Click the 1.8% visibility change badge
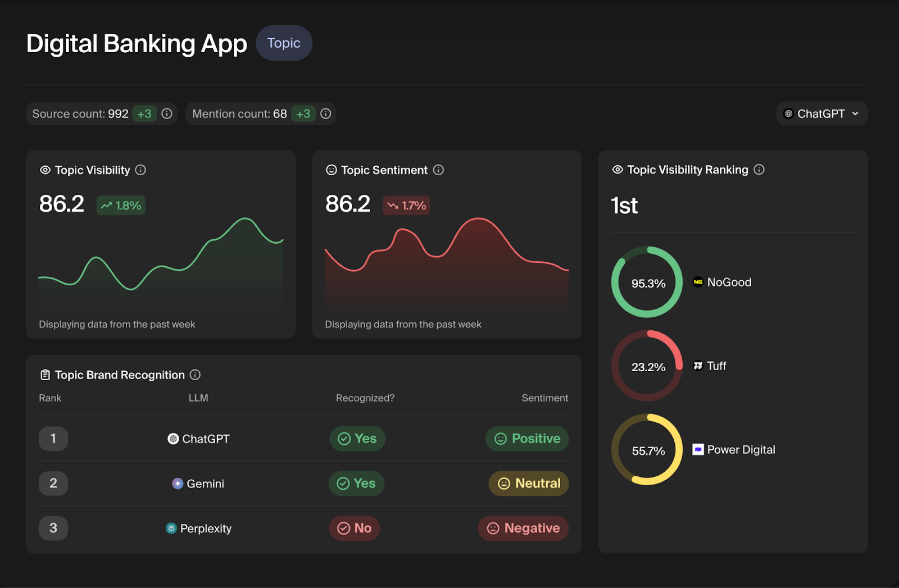 click(x=121, y=206)
